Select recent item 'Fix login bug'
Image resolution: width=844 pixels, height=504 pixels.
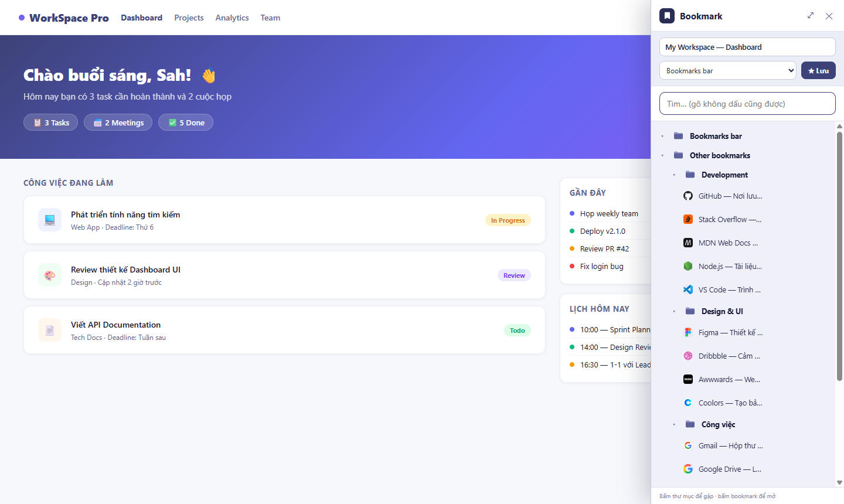coord(609,266)
